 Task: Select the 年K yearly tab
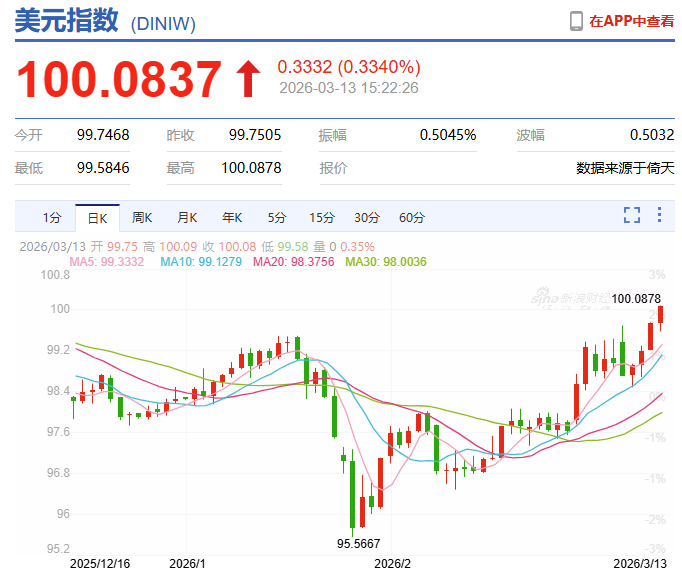pos(232,217)
